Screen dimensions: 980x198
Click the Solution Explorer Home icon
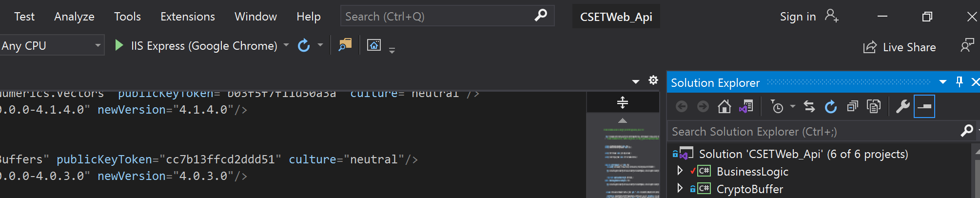(724, 106)
